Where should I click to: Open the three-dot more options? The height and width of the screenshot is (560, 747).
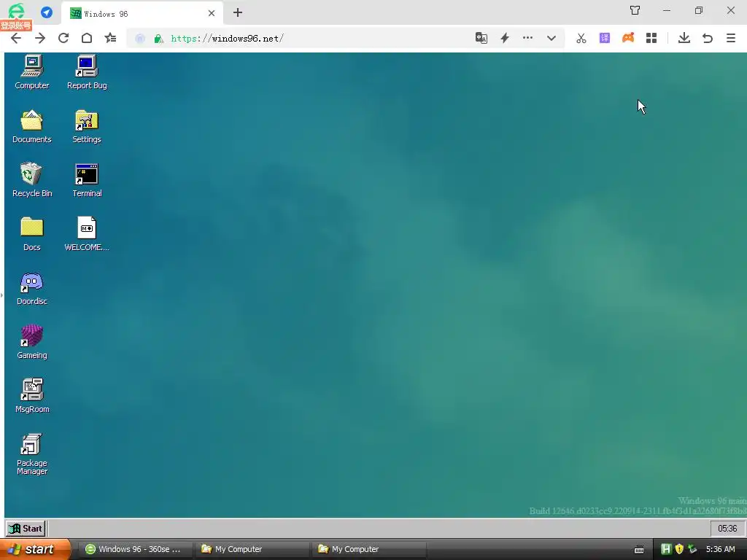pos(528,38)
